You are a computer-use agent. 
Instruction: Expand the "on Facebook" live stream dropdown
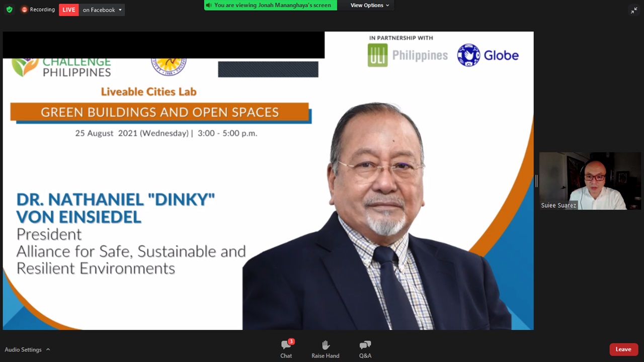point(103,10)
